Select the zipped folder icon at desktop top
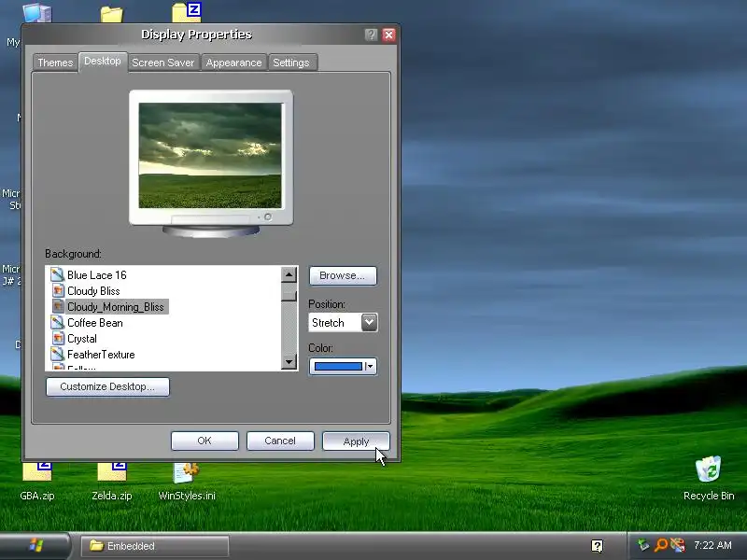The height and width of the screenshot is (560, 747). [186, 12]
